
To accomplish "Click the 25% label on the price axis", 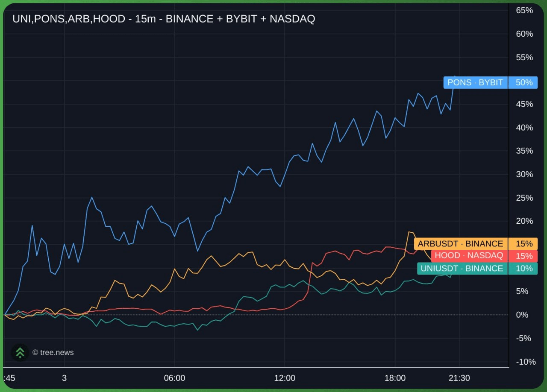I will point(524,198).
